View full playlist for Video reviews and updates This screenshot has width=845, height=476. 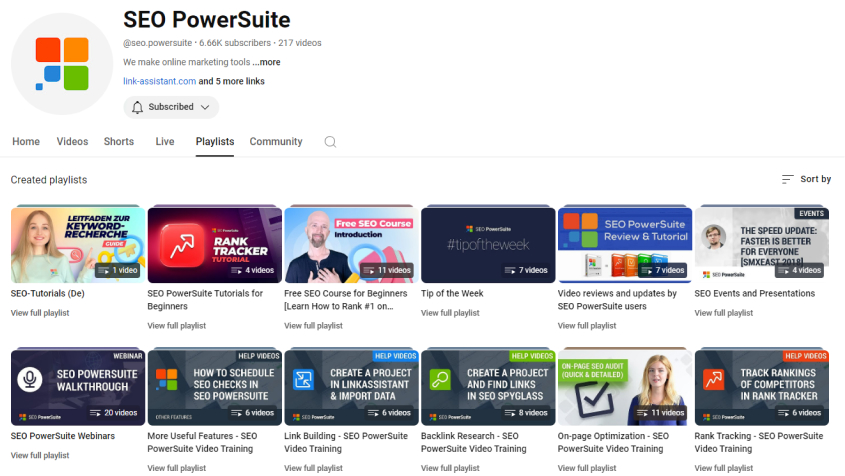coord(587,326)
